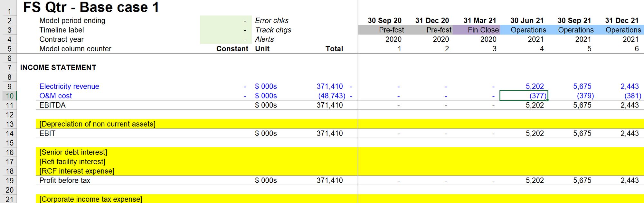Select the 'Profit before tax' label
The width and height of the screenshot is (644, 203).
[x=65, y=180]
